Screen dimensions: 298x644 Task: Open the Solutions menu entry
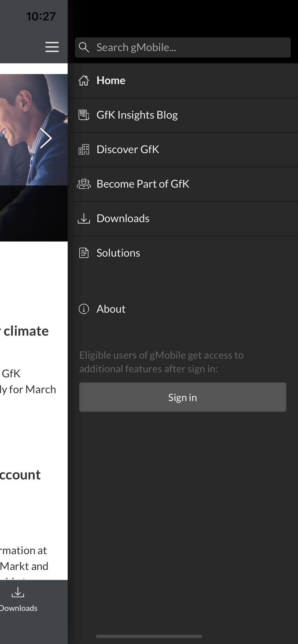(183, 253)
